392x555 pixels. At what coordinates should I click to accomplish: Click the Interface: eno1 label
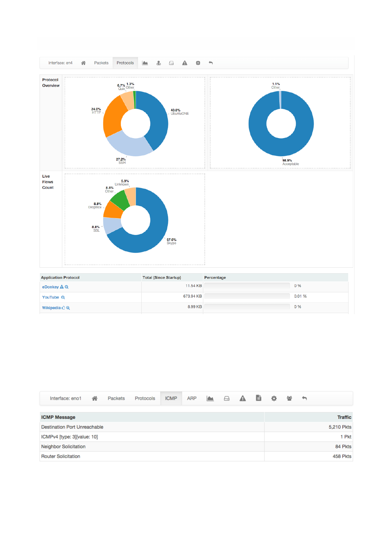pyautogui.click(x=66, y=398)
